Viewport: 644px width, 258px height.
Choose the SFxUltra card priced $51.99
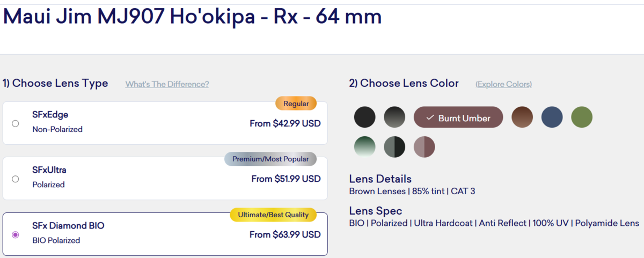(x=161, y=179)
